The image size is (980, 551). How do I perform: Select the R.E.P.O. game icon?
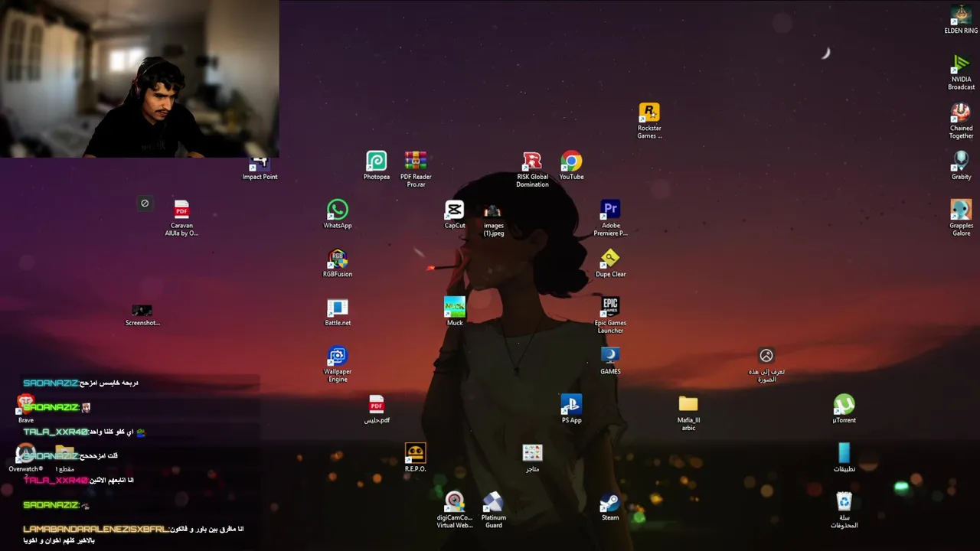click(x=415, y=458)
